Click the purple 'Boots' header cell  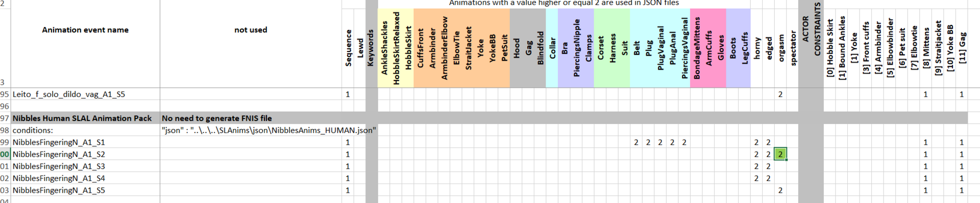click(732, 48)
